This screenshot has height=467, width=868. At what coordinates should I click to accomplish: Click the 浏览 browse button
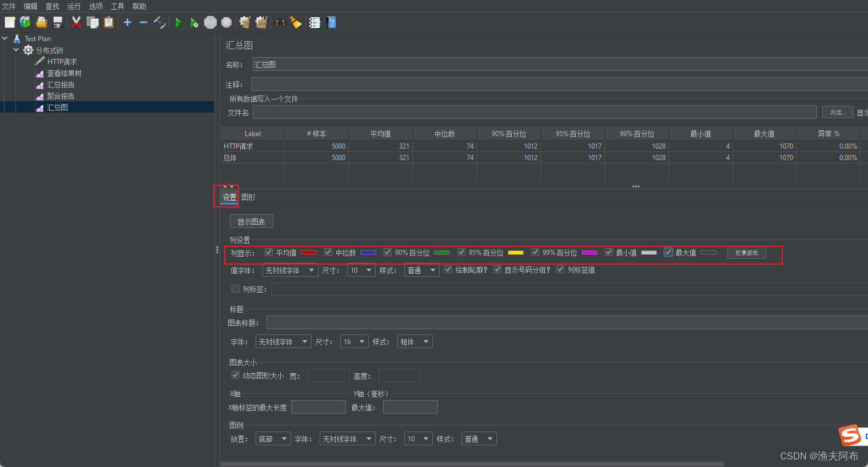click(x=838, y=112)
